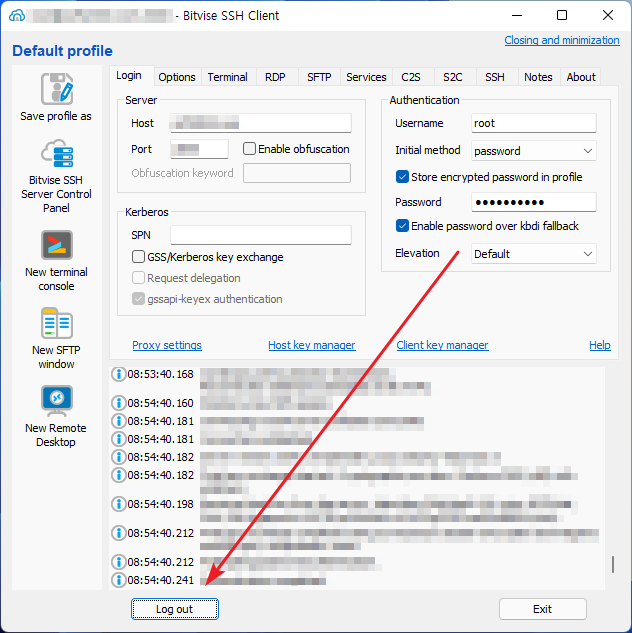Open Client key manager link
This screenshot has width=632, height=633.
coord(442,345)
